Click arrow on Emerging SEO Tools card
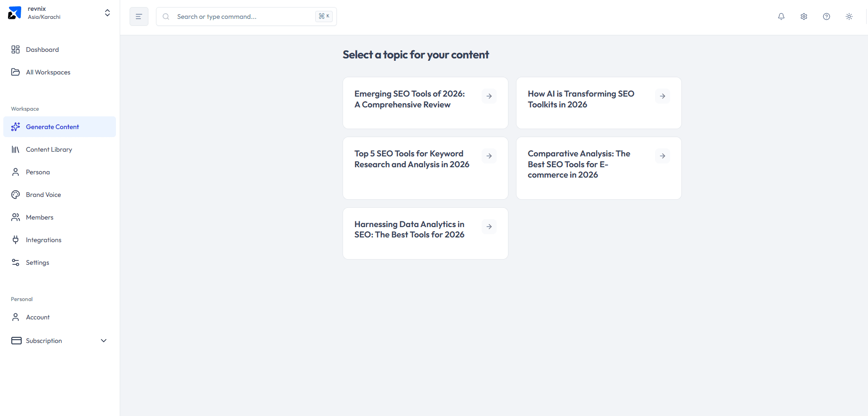Image resolution: width=868 pixels, height=416 pixels. [x=489, y=96]
